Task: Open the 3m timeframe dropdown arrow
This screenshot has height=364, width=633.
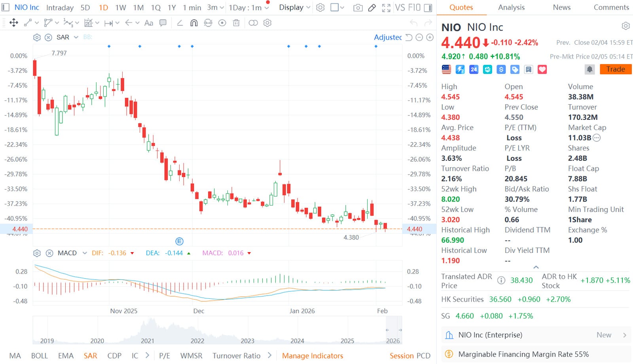Action: point(222,7)
